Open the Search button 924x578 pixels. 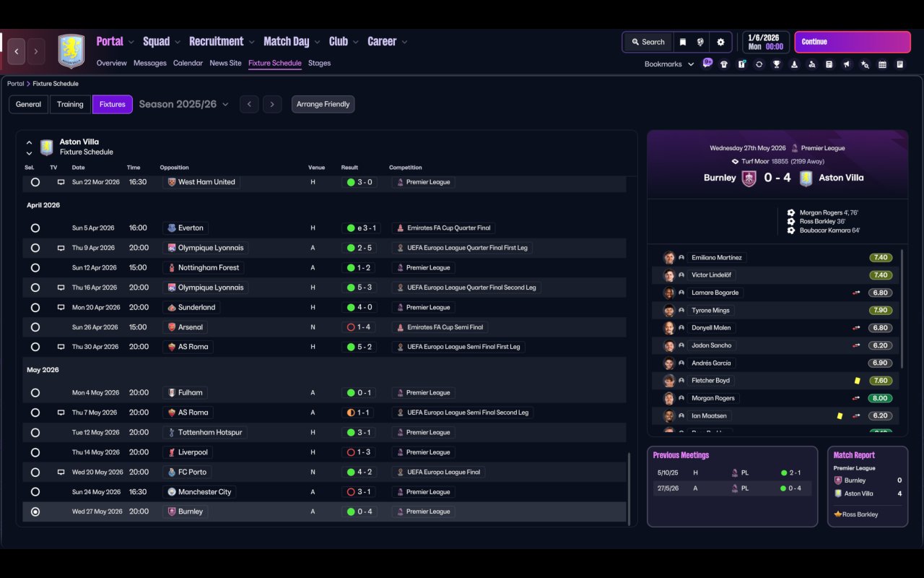pos(648,42)
